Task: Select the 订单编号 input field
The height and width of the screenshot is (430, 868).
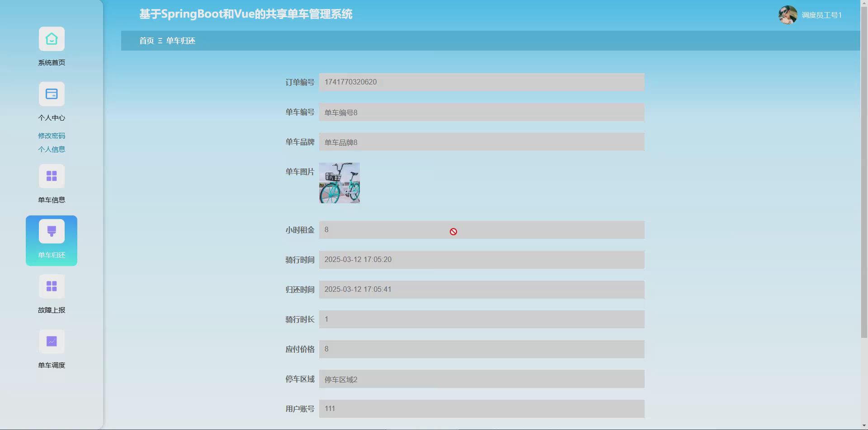Action: (481, 82)
